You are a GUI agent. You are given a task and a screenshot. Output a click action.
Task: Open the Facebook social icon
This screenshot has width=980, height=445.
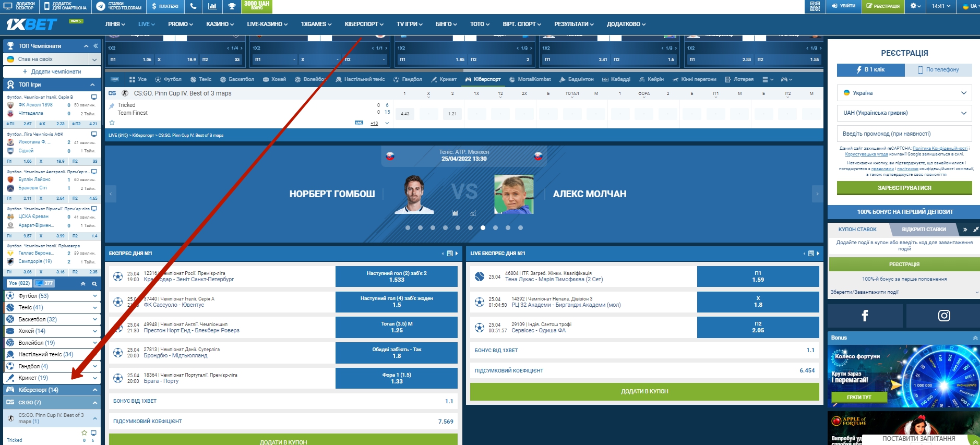[865, 316]
